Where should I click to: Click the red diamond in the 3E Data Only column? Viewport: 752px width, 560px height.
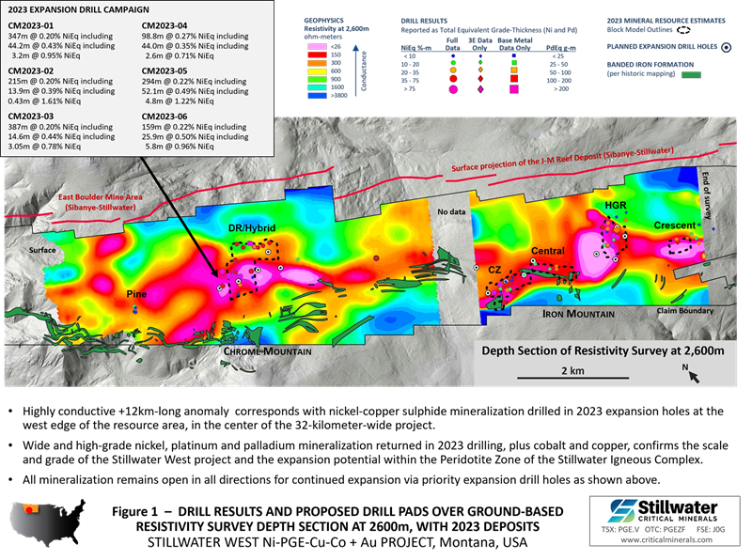pyautogui.click(x=480, y=79)
